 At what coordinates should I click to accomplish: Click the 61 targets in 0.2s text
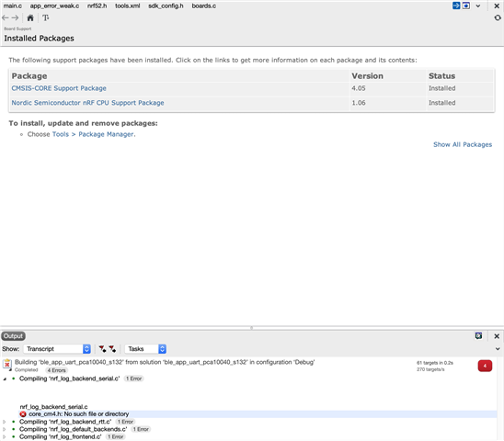pyautogui.click(x=435, y=363)
